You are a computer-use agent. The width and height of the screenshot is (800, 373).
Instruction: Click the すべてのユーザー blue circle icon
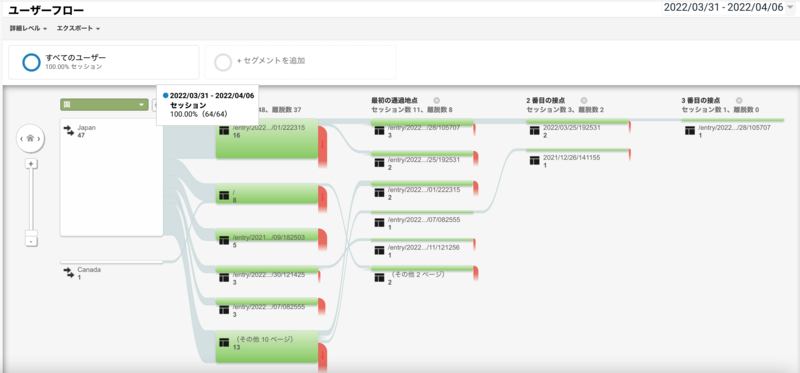31,62
